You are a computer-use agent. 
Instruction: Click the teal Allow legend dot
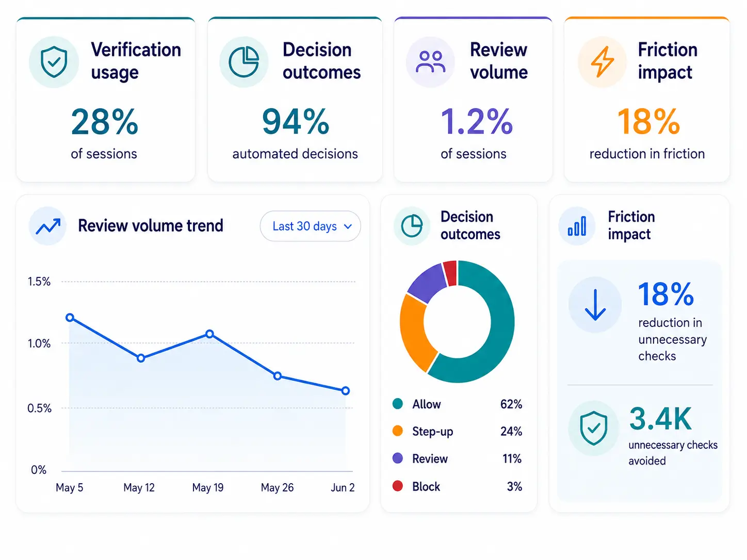coord(397,404)
